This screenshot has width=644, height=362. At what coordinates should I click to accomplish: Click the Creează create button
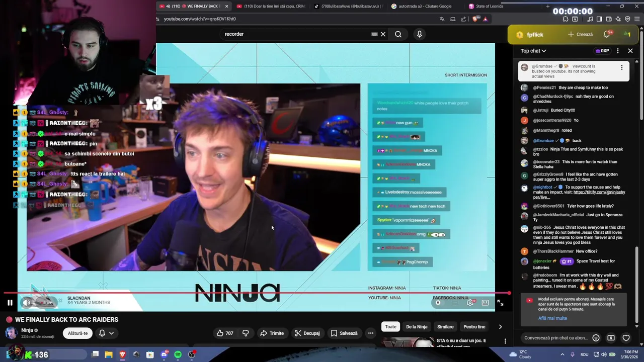[580, 34]
